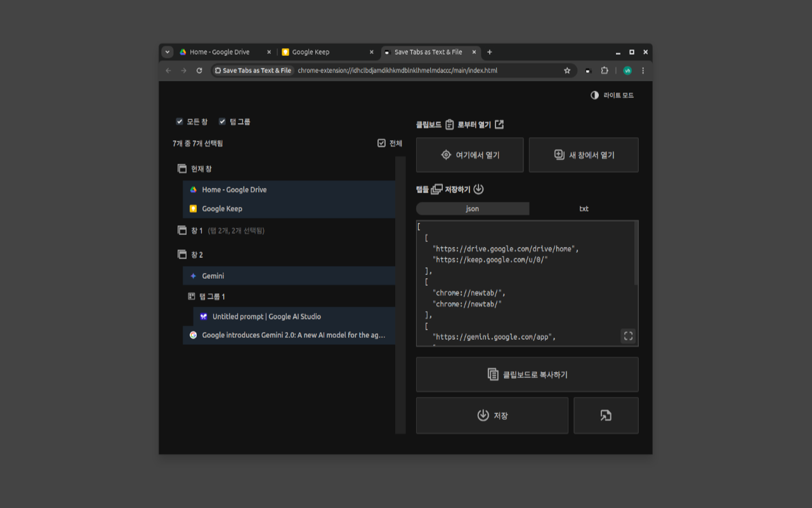Click the Google Drive favicon in list
Viewport: 812px width, 508px height.
193,190
